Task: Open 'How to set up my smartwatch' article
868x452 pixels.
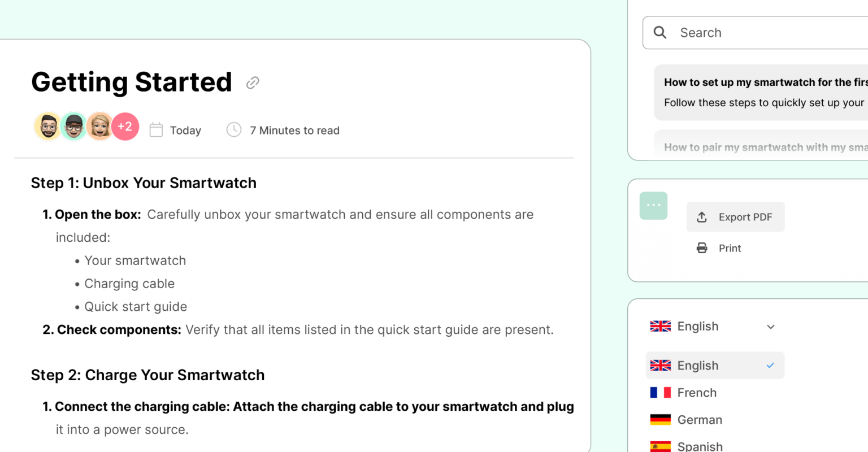Action: click(x=764, y=92)
